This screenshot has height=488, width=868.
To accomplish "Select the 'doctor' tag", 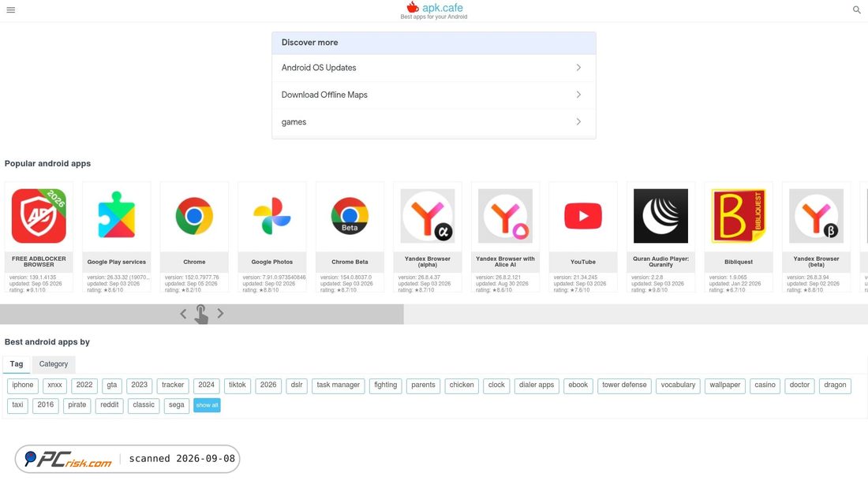I will pos(799,386).
